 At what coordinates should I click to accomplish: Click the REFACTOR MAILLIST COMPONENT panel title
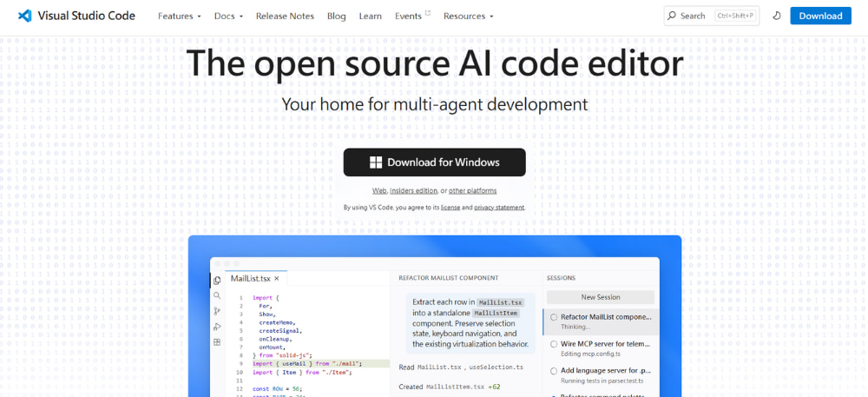[x=449, y=278]
